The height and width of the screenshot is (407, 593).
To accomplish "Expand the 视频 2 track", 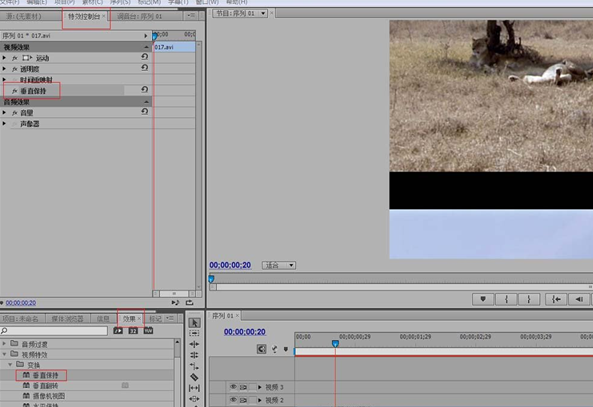I will [260, 400].
